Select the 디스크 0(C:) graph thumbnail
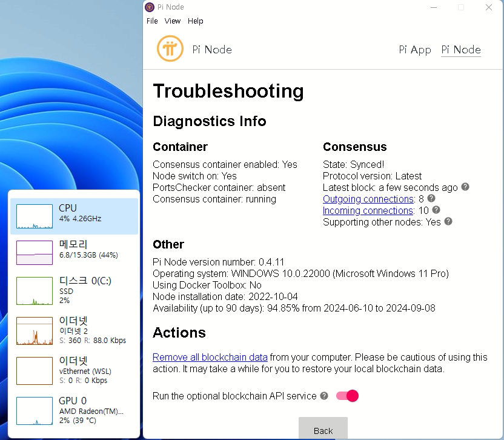 (35, 291)
